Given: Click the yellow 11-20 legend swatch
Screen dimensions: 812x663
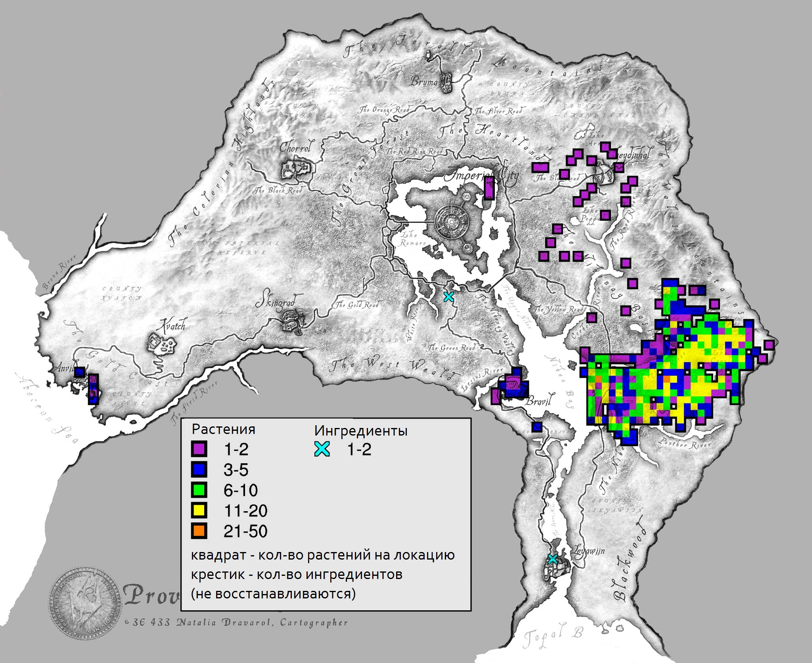Looking at the screenshot, I should [x=199, y=510].
